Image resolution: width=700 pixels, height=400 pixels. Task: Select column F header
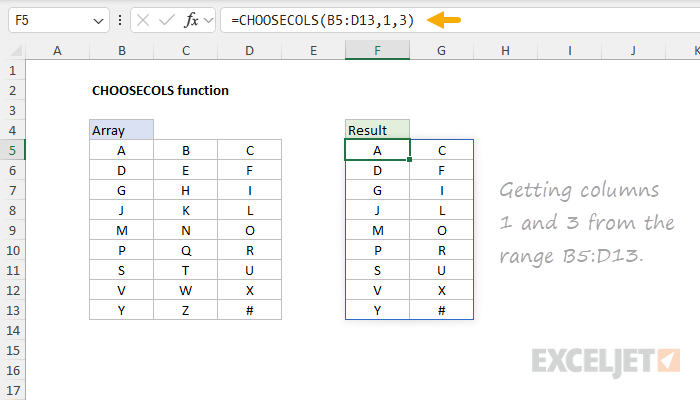[377, 50]
